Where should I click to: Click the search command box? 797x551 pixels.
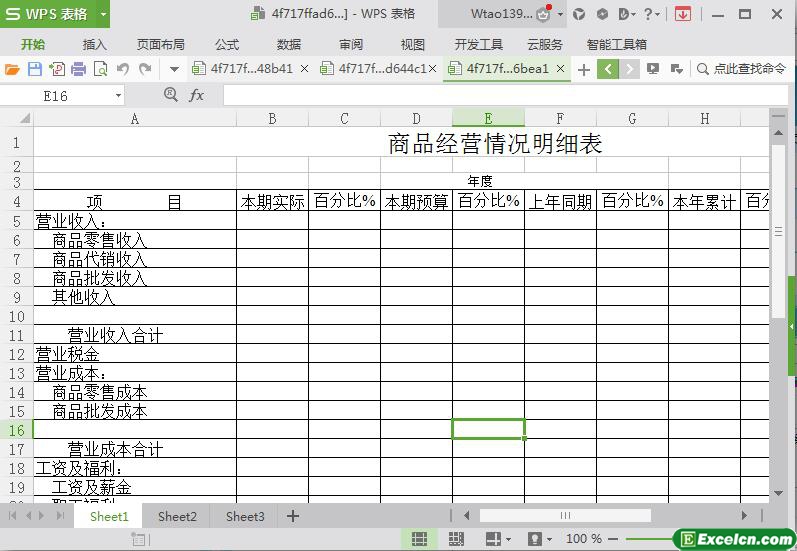point(741,69)
